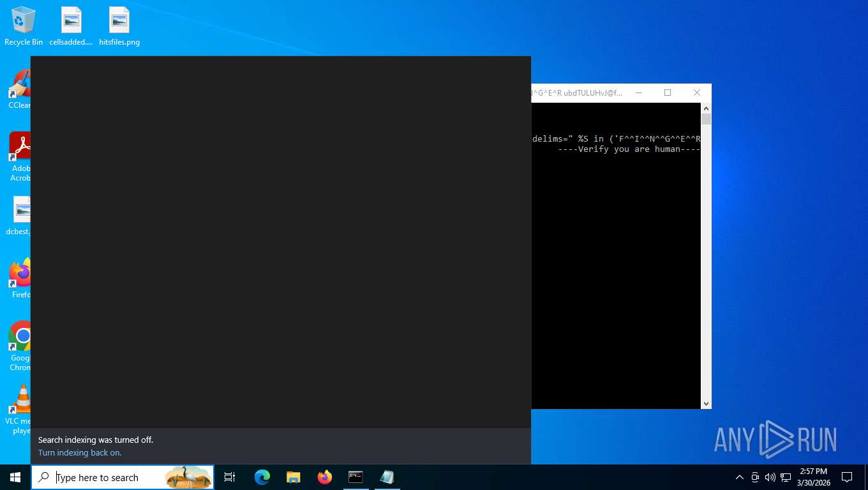Screen dimensions: 868x490
Task: Close the Command Prompt window
Action: (x=697, y=93)
